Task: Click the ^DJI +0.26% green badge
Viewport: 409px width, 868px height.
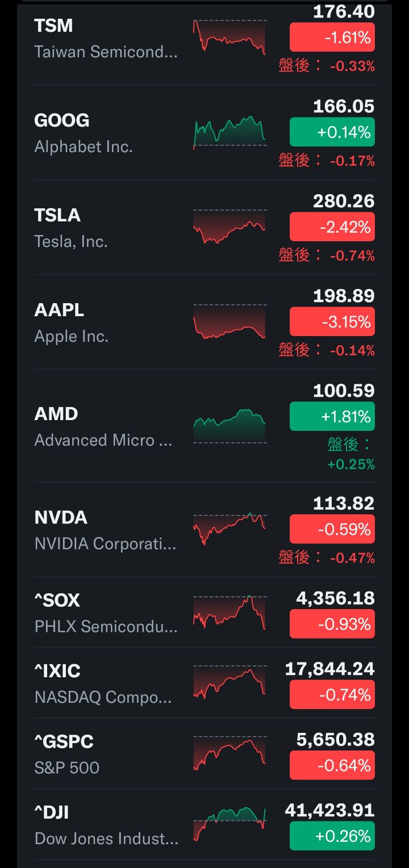Action: pyautogui.click(x=332, y=836)
